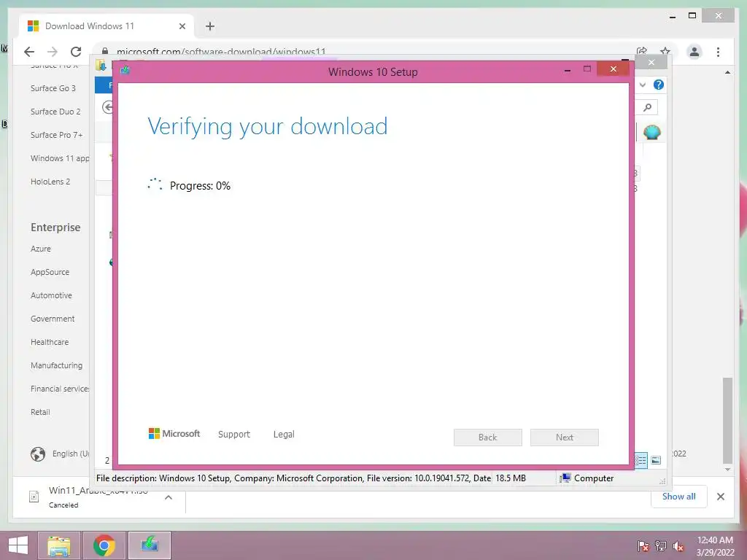Switch File Explorer to details view

click(641, 460)
